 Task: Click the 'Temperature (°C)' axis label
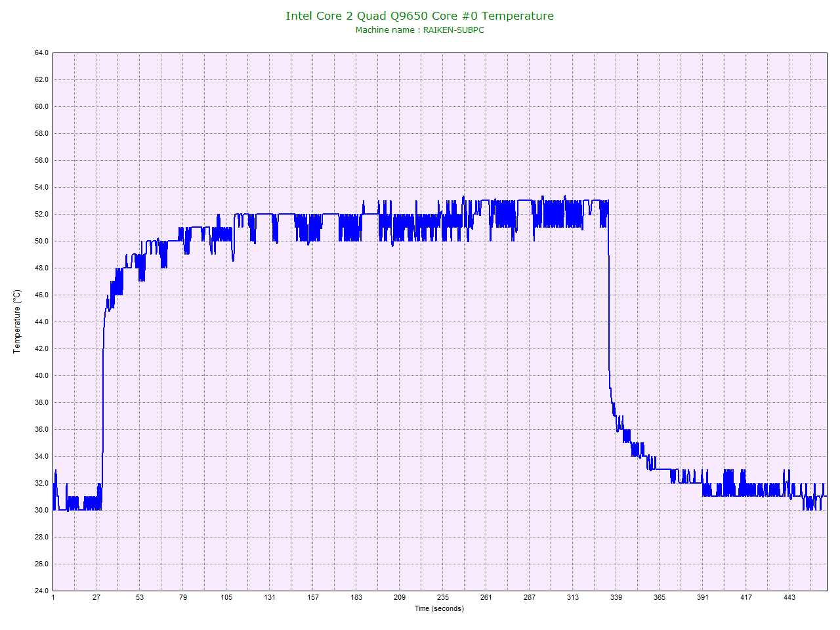[x=17, y=322]
